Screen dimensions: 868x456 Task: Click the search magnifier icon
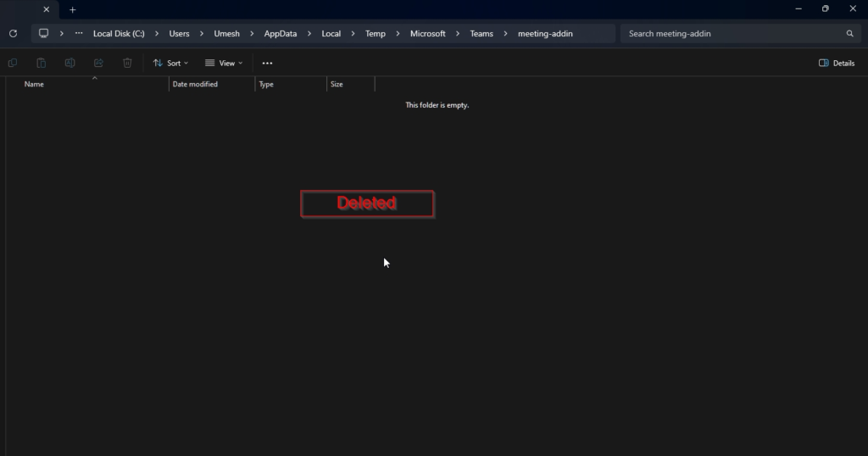point(849,33)
